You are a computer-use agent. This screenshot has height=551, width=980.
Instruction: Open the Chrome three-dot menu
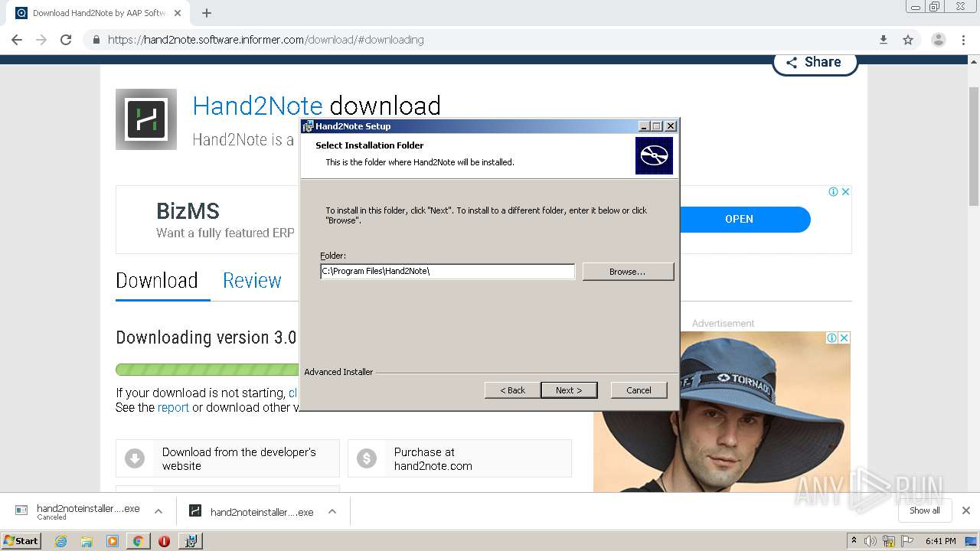tap(964, 40)
